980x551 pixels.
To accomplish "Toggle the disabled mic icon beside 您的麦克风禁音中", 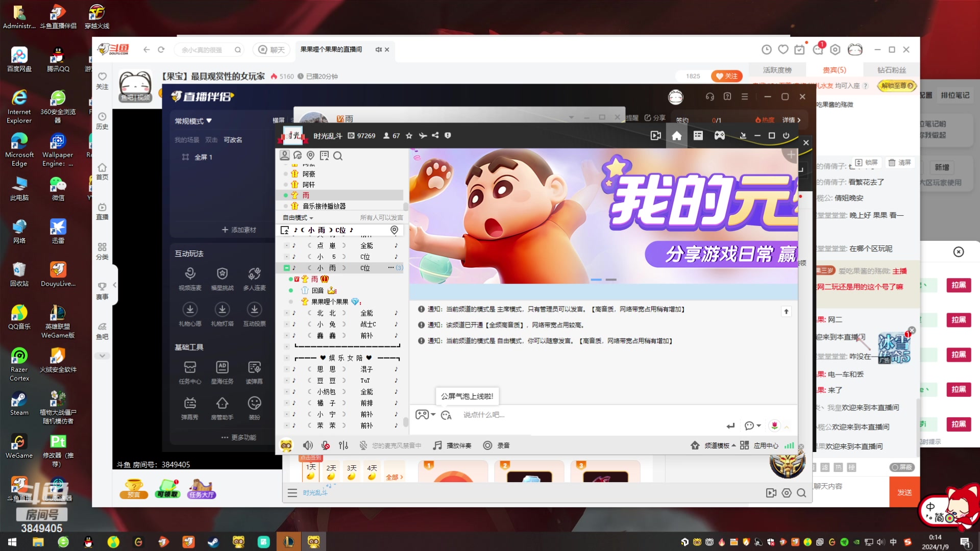I will (363, 445).
